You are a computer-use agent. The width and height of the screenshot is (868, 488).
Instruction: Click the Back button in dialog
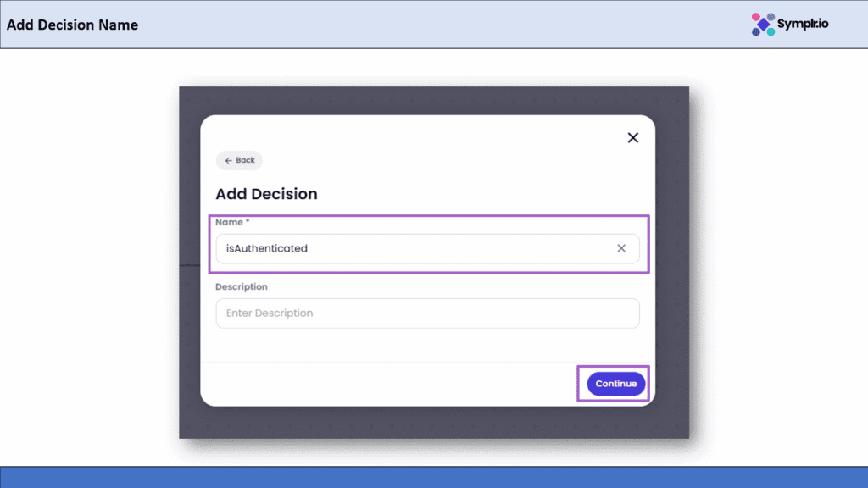tap(240, 160)
